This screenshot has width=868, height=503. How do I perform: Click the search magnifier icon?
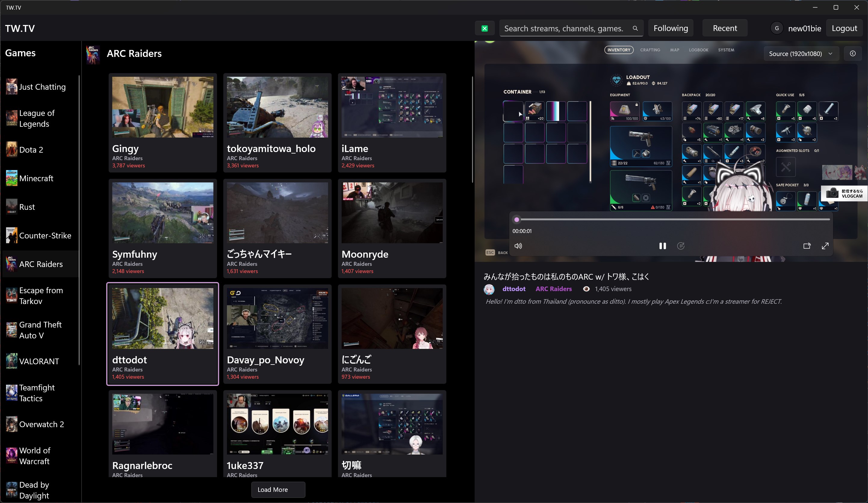(635, 28)
